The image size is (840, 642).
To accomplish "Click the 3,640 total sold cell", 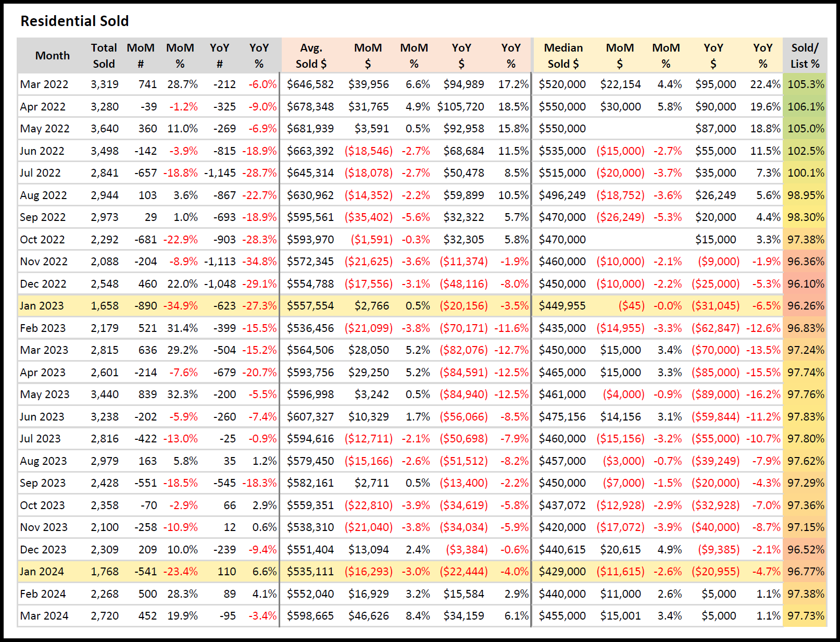I will [x=105, y=129].
